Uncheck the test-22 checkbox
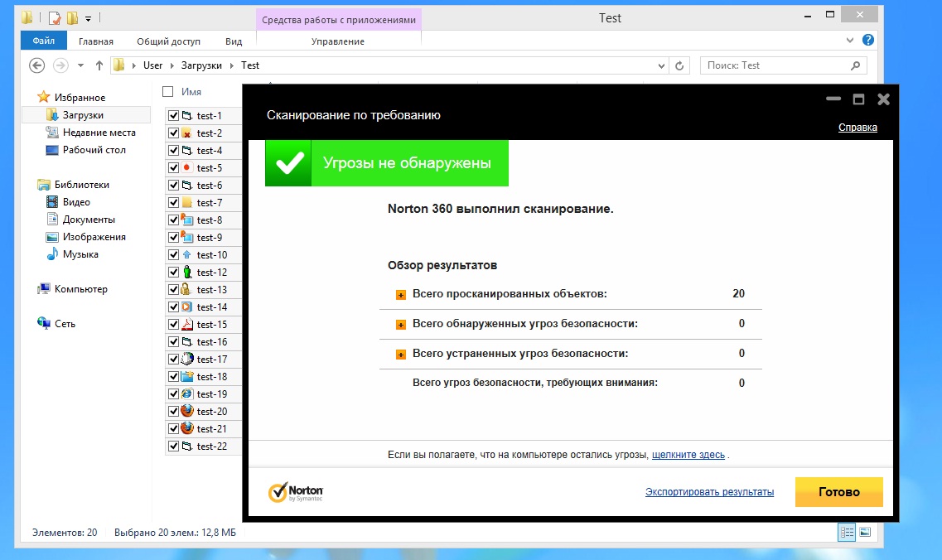This screenshot has width=942, height=560. (x=174, y=447)
